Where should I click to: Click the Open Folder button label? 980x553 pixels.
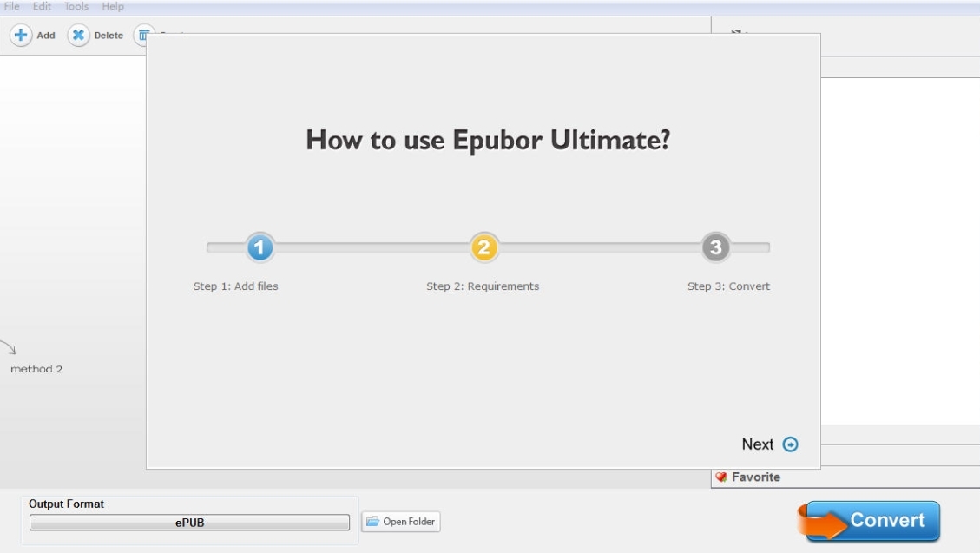pos(409,521)
